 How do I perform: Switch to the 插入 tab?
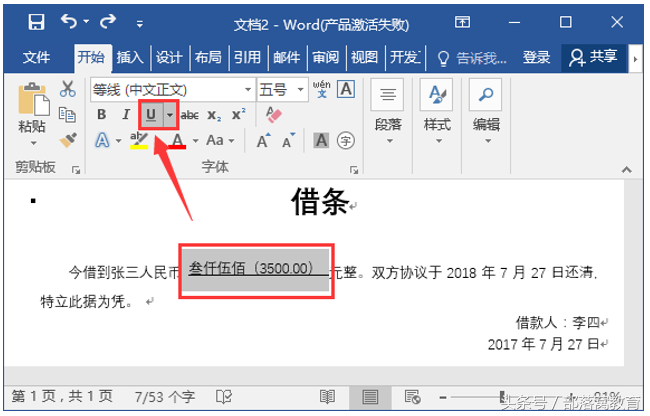(130, 57)
